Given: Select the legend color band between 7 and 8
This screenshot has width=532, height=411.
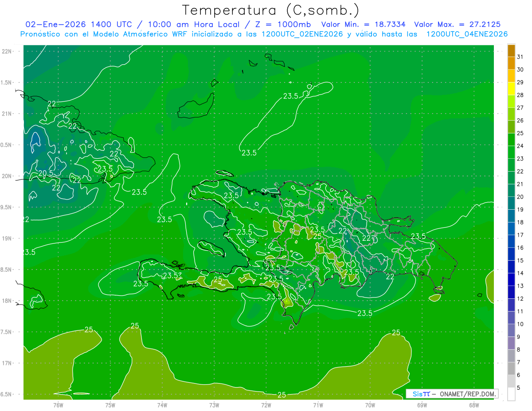Looking at the screenshot, I should (x=511, y=356).
